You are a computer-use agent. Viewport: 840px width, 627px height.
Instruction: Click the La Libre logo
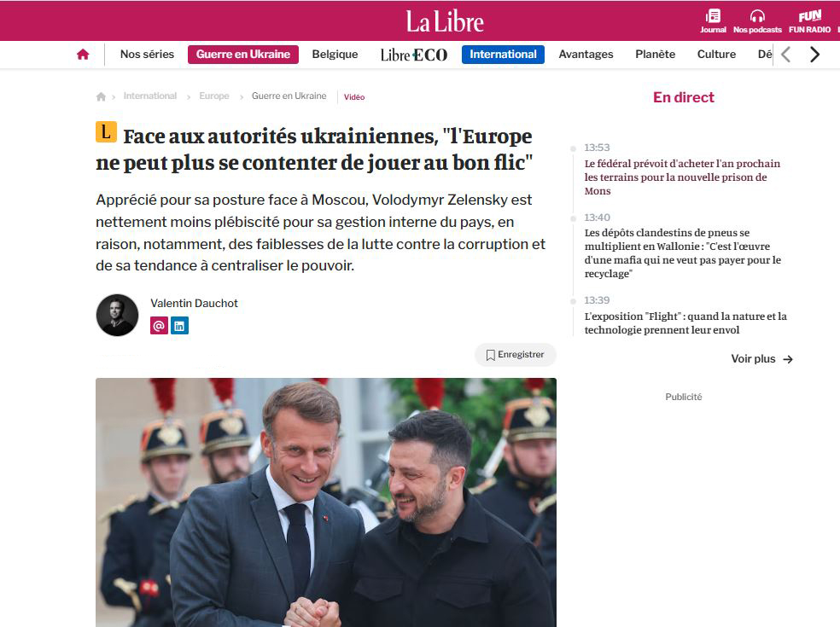445,21
